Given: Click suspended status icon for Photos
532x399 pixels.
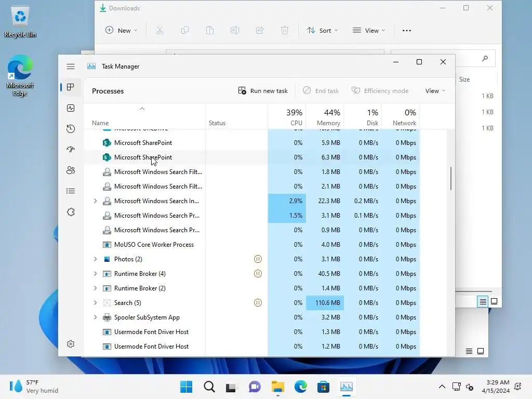Looking at the screenshot, I should coord(258,259).
